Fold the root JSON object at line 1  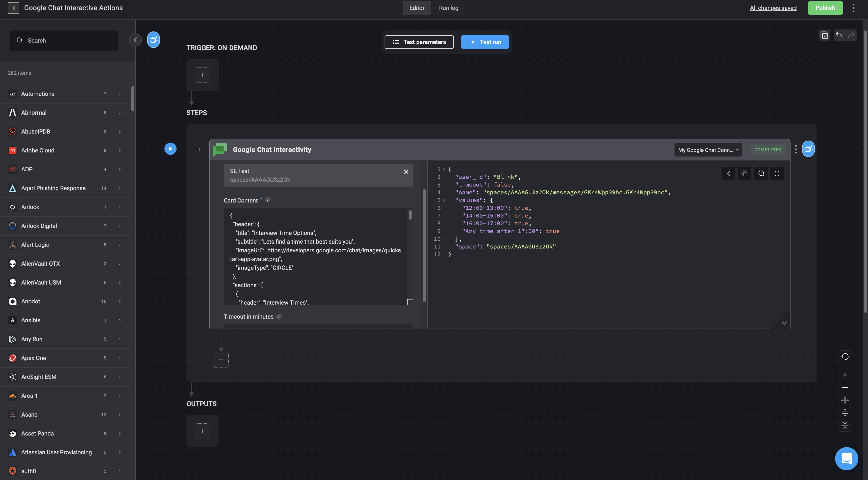coord(444,170)
